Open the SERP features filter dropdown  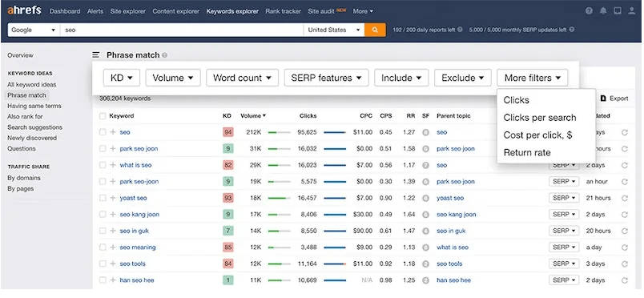[327, 78]
